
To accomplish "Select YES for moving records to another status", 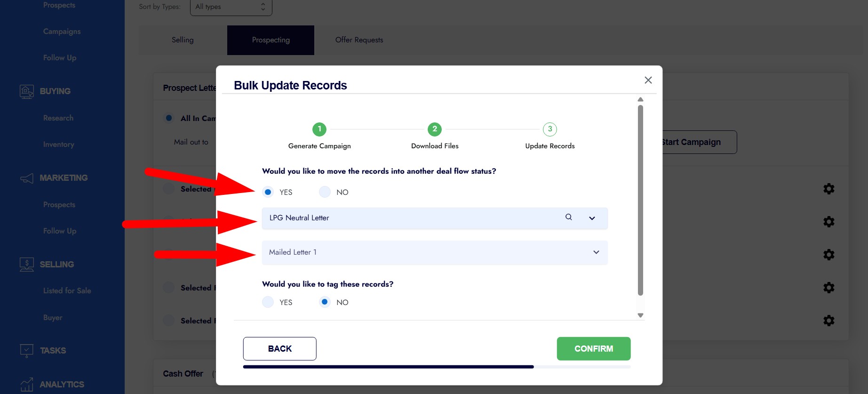I will coord(268,192).
